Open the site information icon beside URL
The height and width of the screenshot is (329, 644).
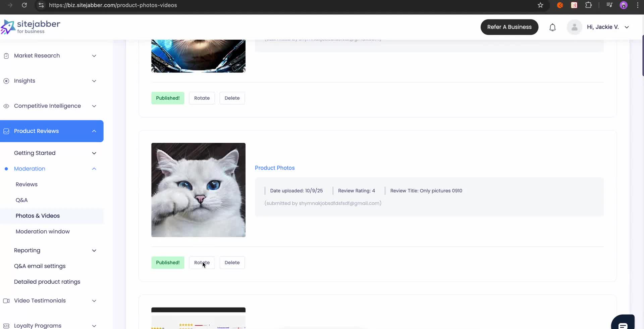point(41,5)
